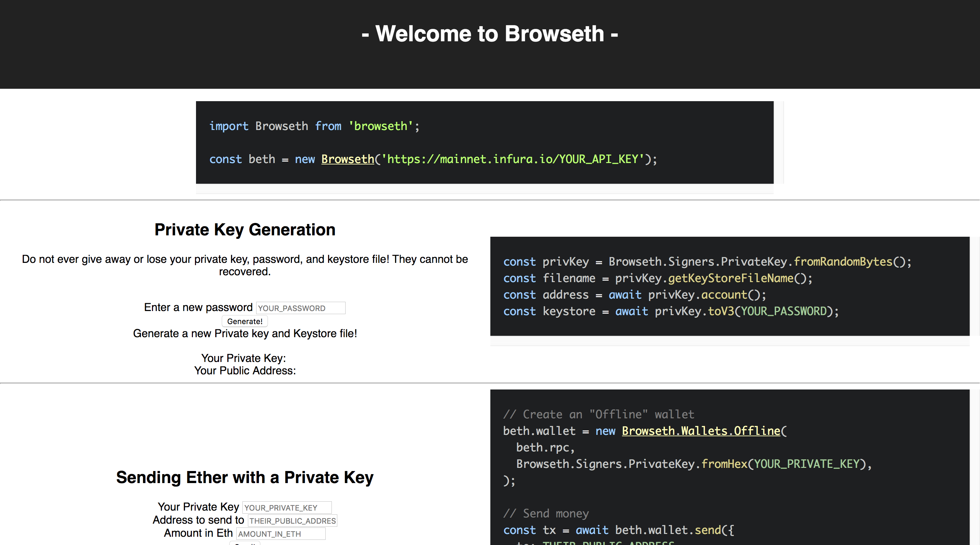980x545 pixels.
Task: Select the AMOUNT_IN_ETH input field
Action: (x=281, y=534)
